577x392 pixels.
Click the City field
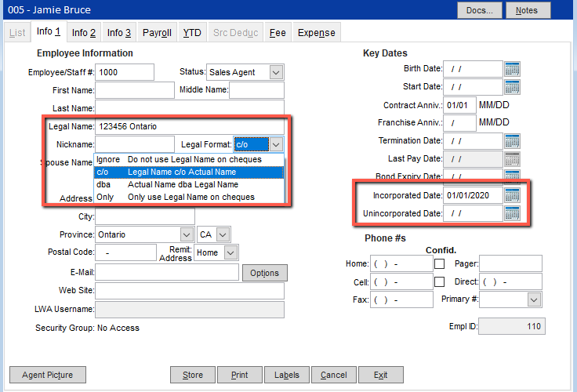pos(145,216)
